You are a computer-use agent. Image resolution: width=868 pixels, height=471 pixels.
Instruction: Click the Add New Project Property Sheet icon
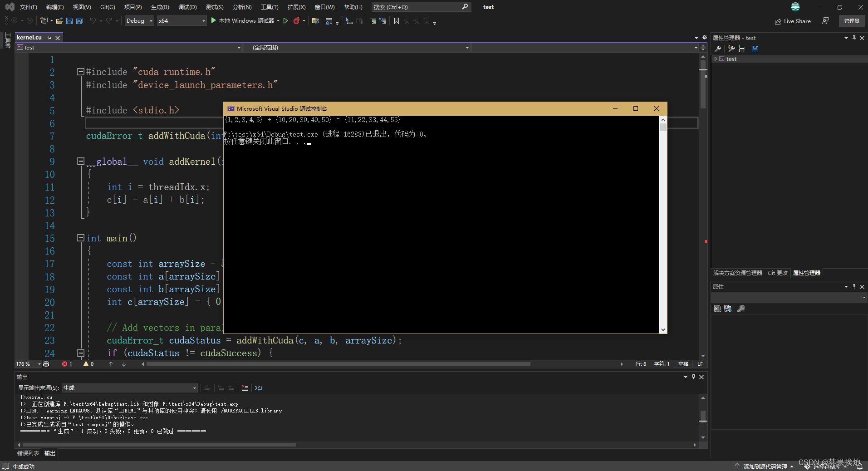coord(741,49)
